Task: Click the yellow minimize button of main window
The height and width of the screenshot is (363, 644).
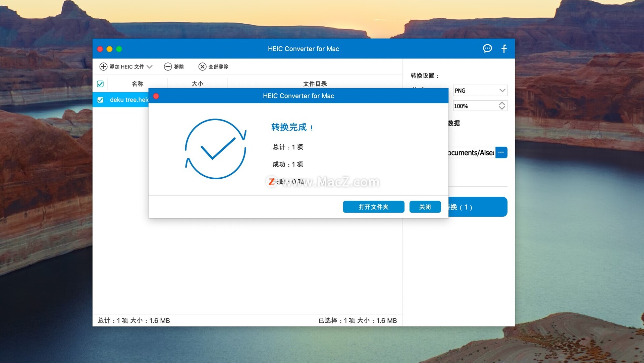Action: click(109, 49)
